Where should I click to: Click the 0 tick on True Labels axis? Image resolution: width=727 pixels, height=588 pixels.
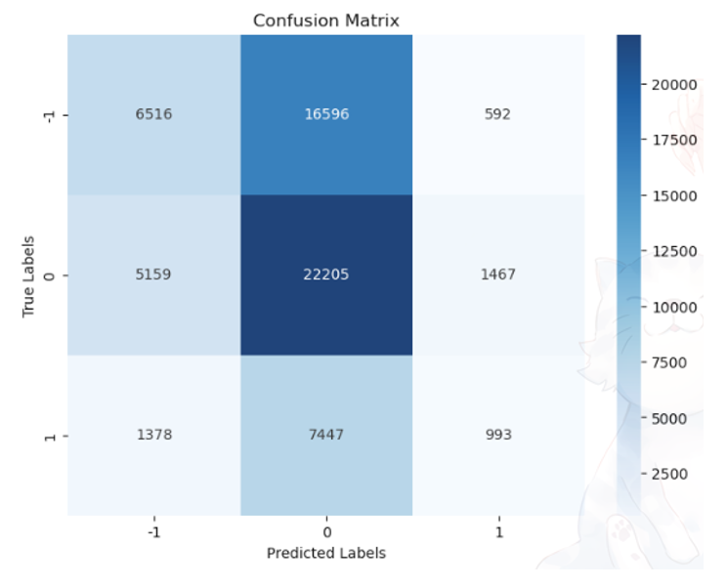point(52,275)
